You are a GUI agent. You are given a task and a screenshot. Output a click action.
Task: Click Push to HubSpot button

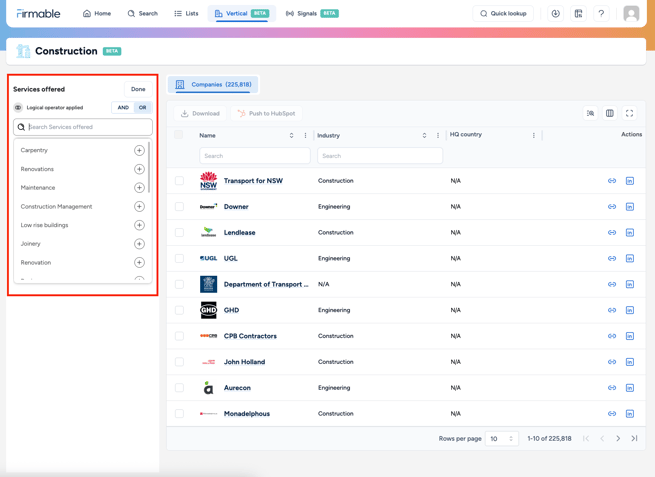[267, 114]
